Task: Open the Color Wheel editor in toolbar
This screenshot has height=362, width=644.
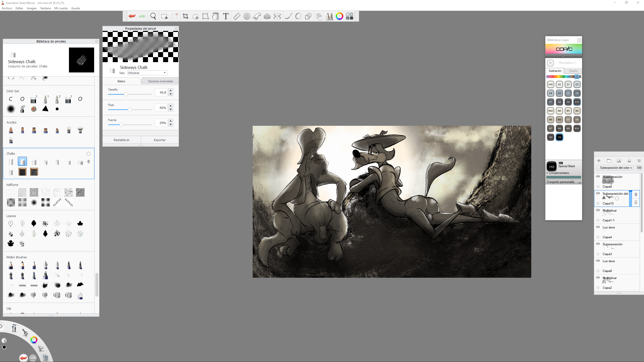Action: (339, 16)
